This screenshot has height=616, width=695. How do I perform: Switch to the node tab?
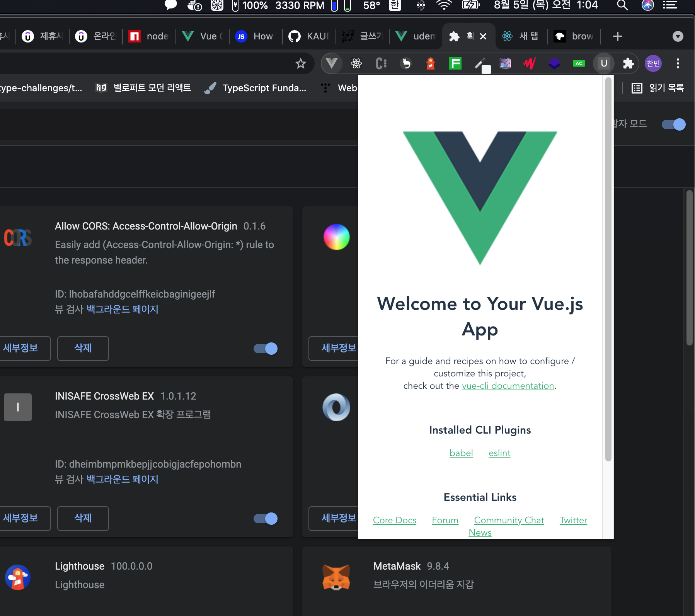click(149, 36)
